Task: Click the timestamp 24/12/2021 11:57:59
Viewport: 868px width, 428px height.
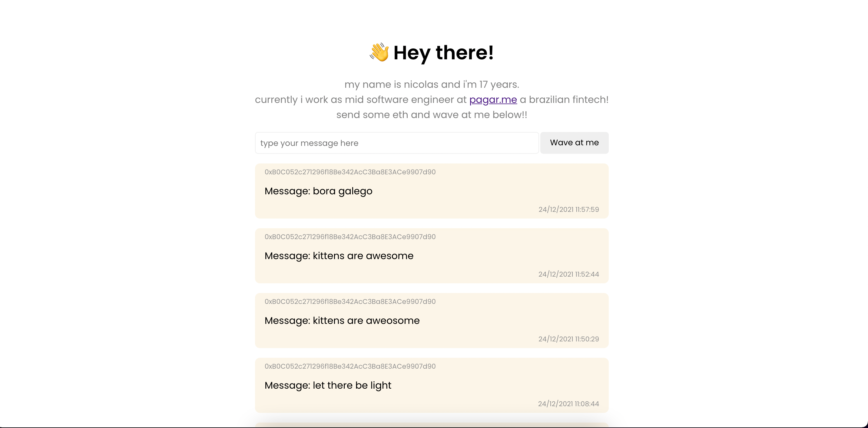Action: [568, 209]
